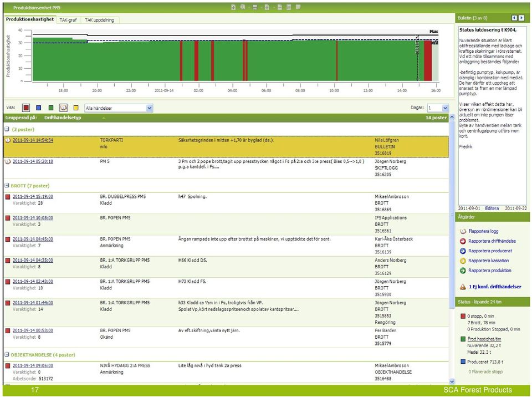Click the lined list icon in top toolbar

(289, 7)
